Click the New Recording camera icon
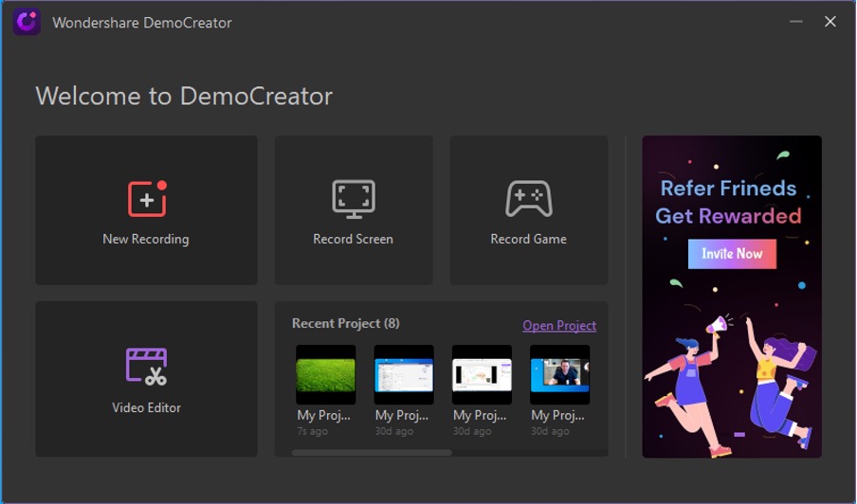The height and width of the screenshot is (504, 857). [147, 199]
